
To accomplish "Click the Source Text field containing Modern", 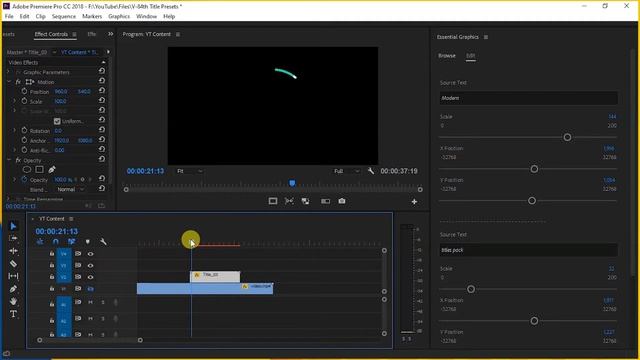I will tap(528, 98).
